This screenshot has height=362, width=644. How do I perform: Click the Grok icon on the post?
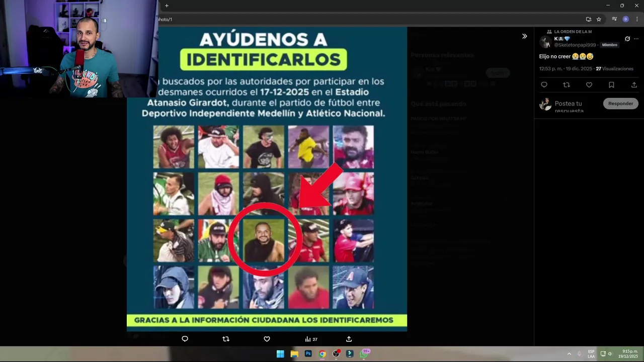pos(627,39)
